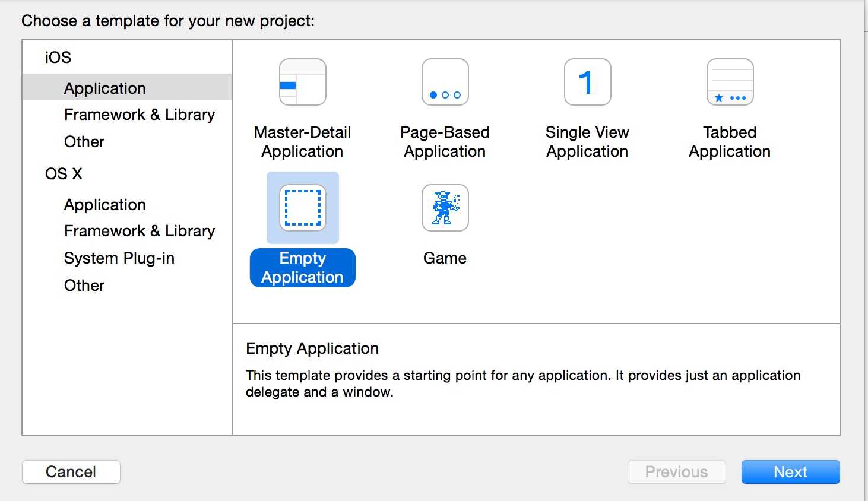
Task: Click the iOS section header
Action: 58,58
